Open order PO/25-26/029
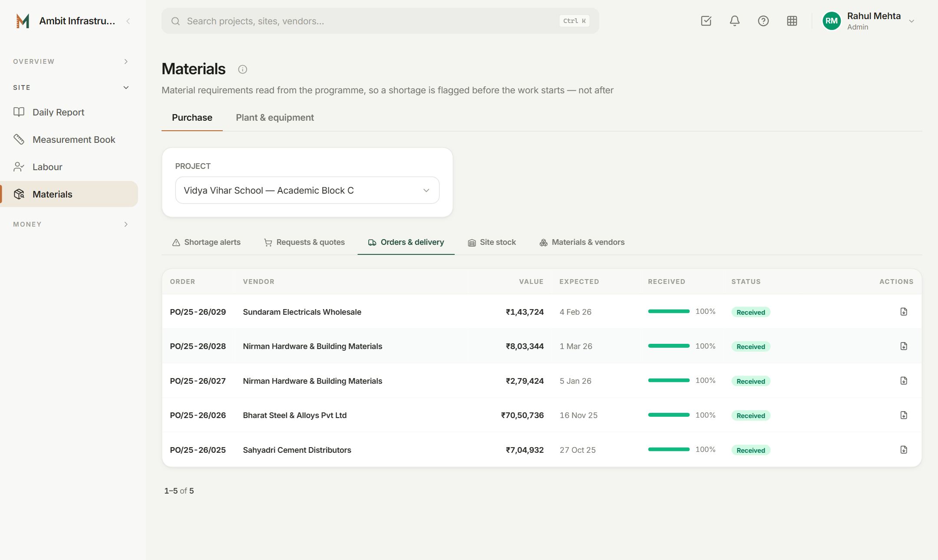938x560 pixels. point(198,312)
